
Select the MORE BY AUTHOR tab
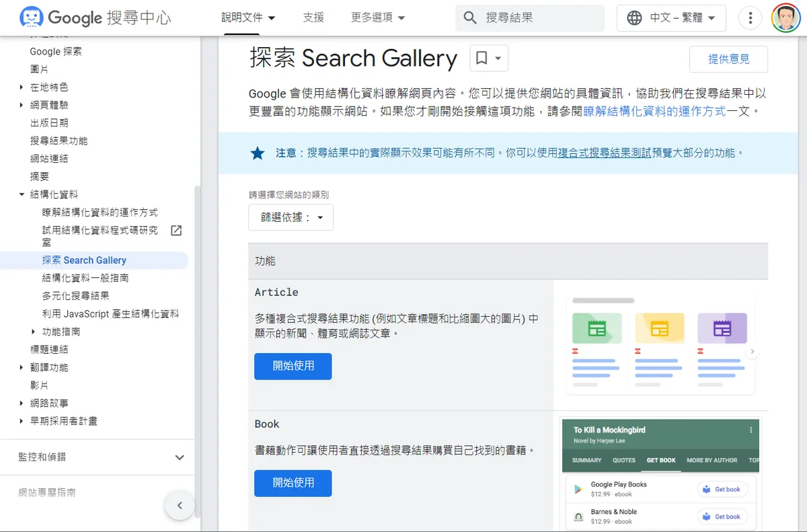(712, 460)
